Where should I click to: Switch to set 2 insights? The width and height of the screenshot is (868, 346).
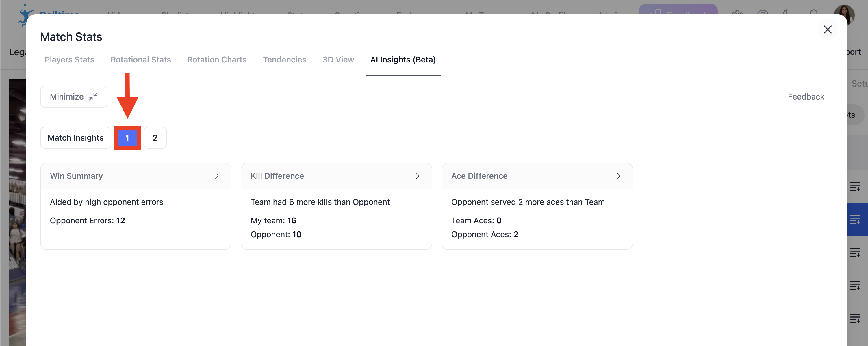[x=155, y=138]
